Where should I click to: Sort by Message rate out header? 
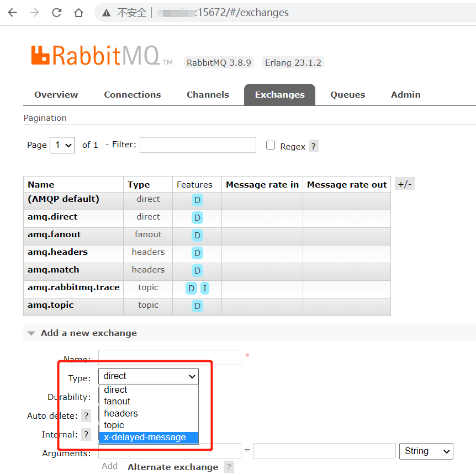[x=347, y=184]
